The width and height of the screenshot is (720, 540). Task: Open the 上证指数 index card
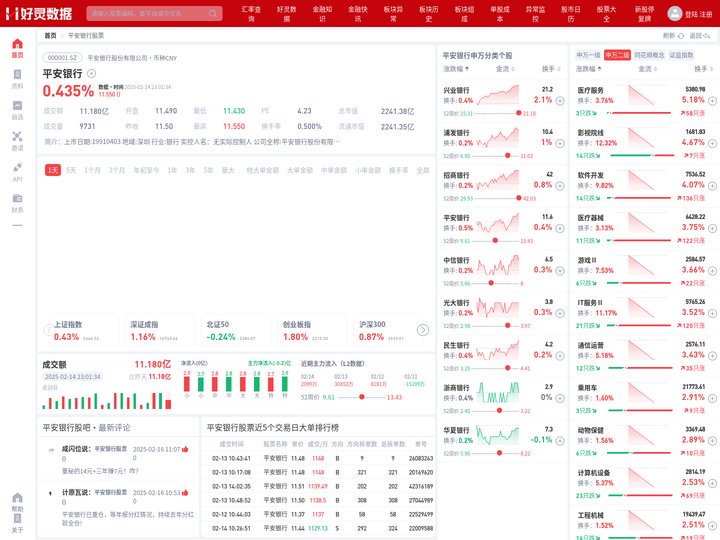(84, 331)
